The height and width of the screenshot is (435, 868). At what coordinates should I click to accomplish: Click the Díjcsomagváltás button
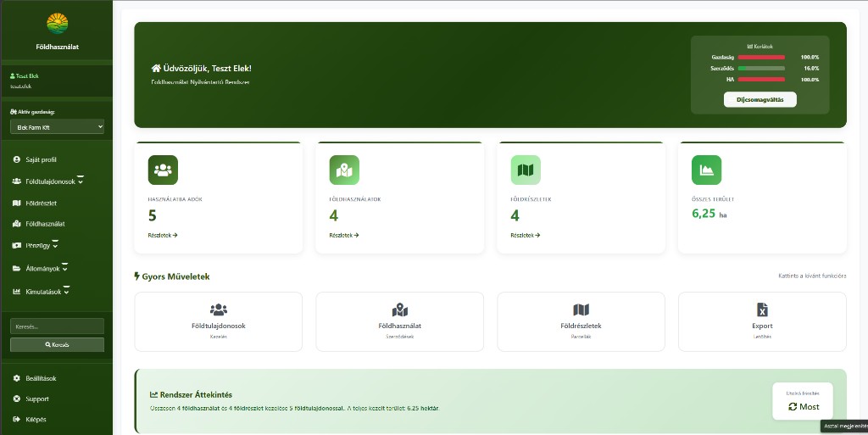pos(760,99)
